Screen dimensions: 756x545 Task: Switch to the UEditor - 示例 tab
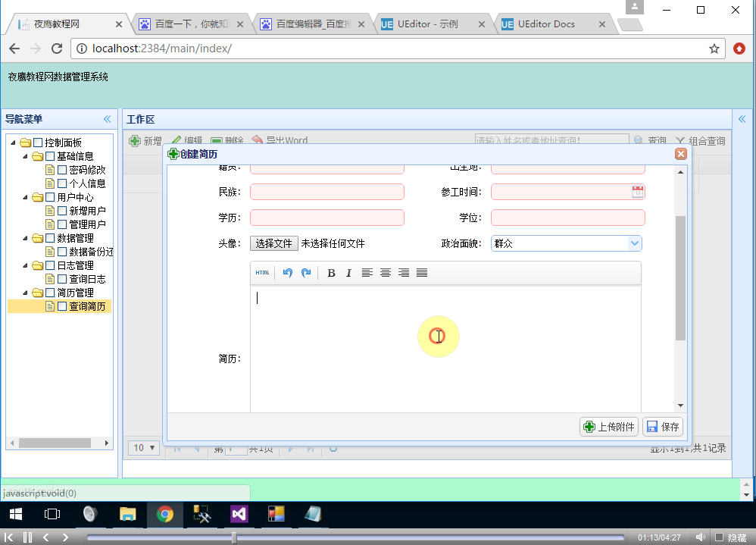[430, 24]
